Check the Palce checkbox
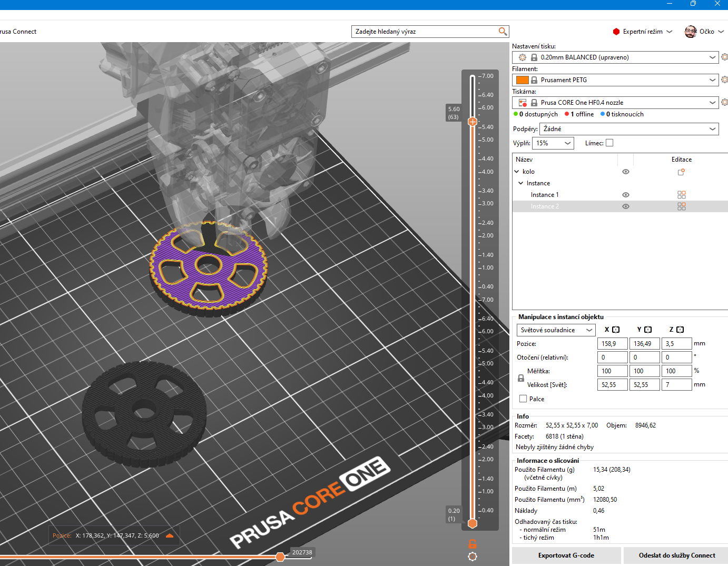728x566 pixels. coord(523,399)
